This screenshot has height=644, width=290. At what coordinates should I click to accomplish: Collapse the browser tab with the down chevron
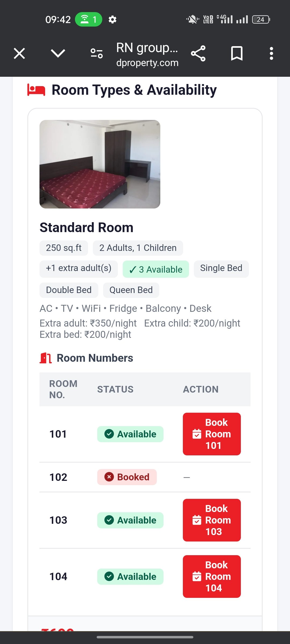coord(58,53)
